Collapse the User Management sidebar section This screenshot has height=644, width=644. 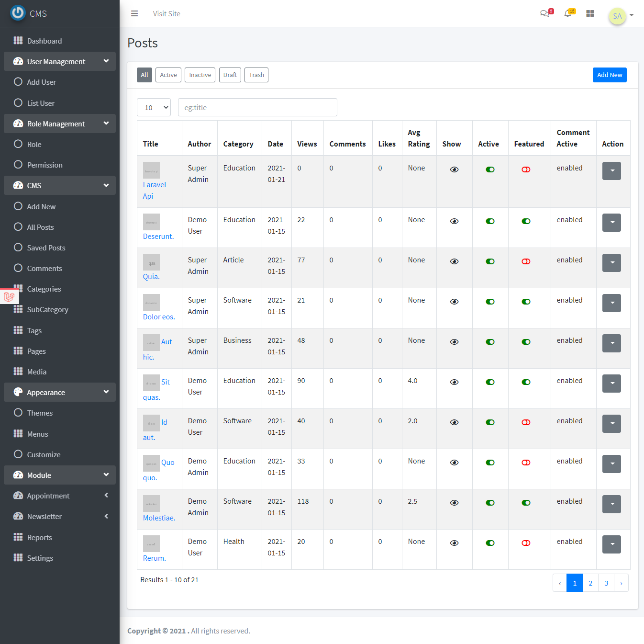[60, 61]
